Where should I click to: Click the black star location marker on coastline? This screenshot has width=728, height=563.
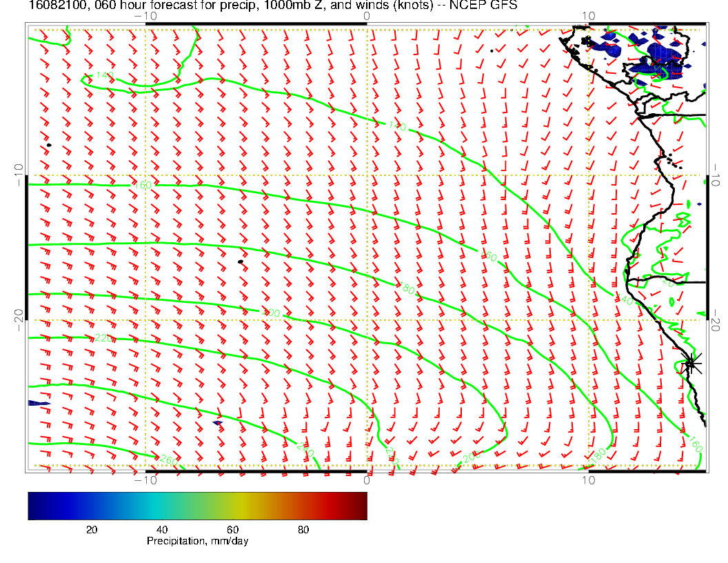691,363
